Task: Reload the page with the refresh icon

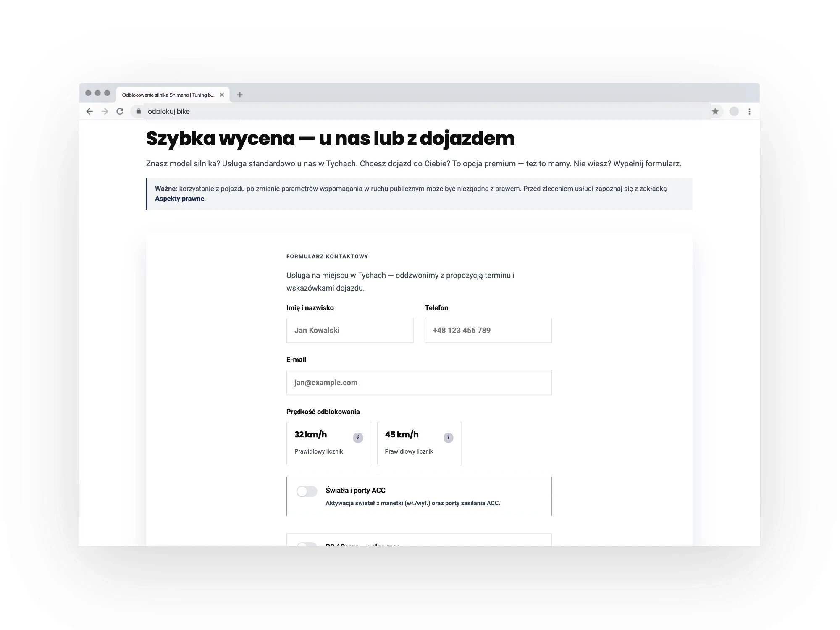Action: (120, 111)
